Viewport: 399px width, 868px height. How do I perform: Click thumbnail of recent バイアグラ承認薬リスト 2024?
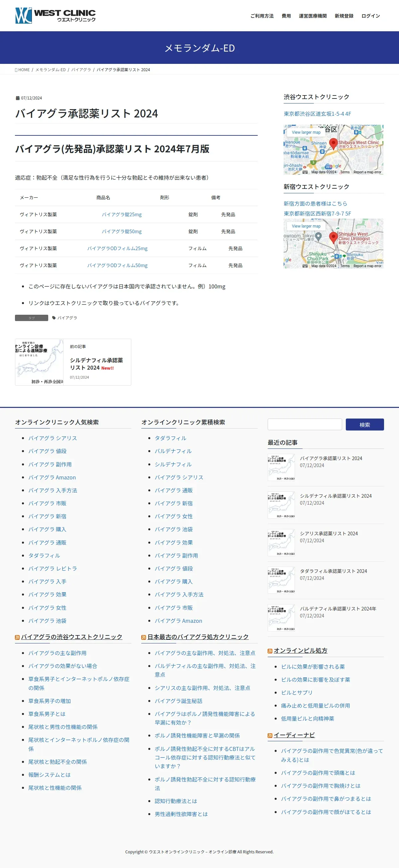[x=281, y=467]
